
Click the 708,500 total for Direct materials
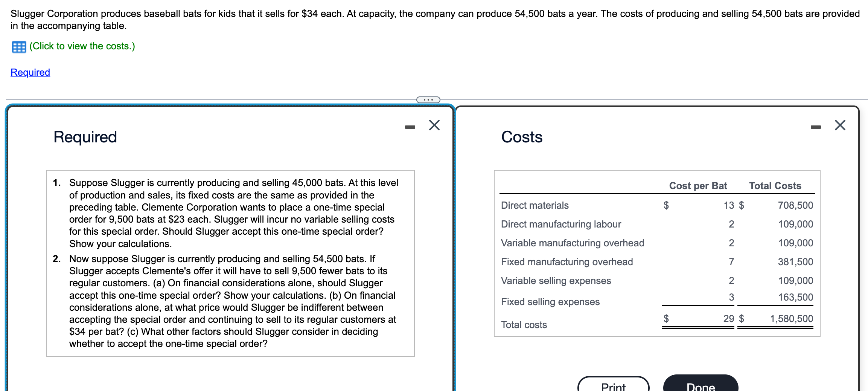point(795,205)
